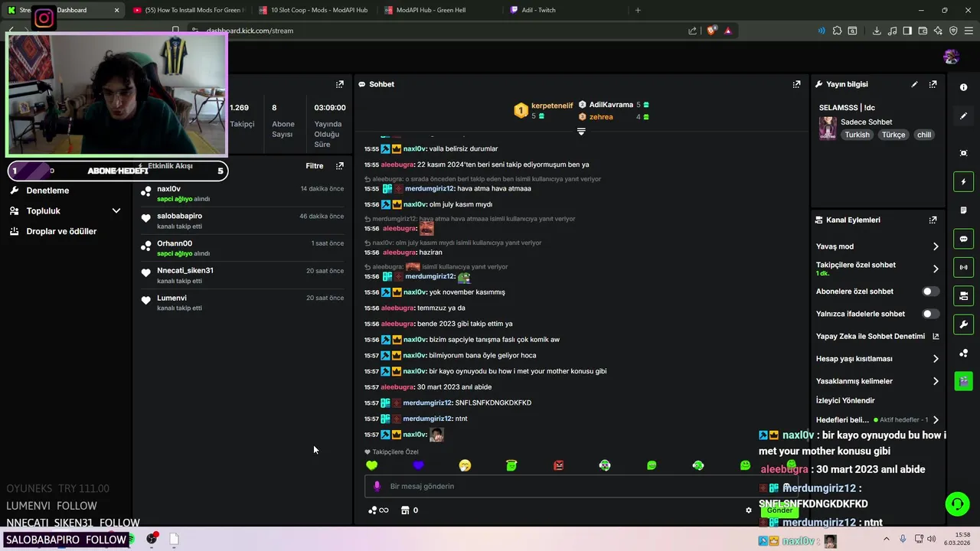Select the angry red emote
This screenshot has height=551, width=980.
click(558, 465)
